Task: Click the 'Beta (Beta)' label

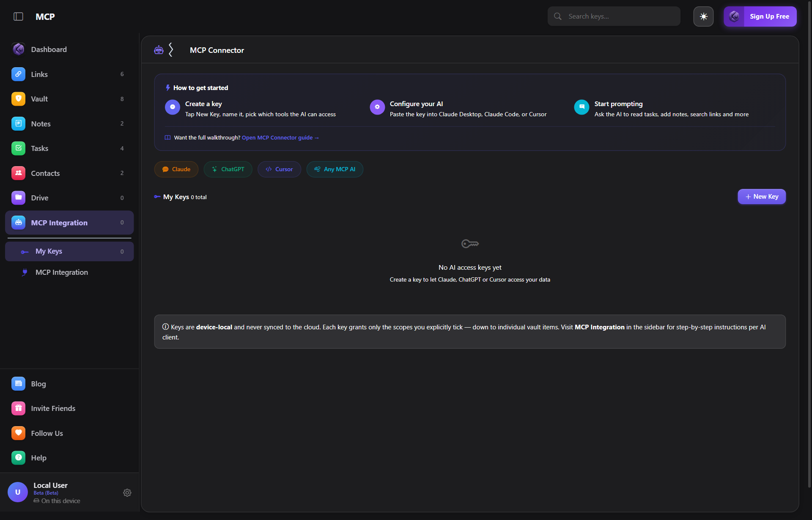Action: coord(46,493)
